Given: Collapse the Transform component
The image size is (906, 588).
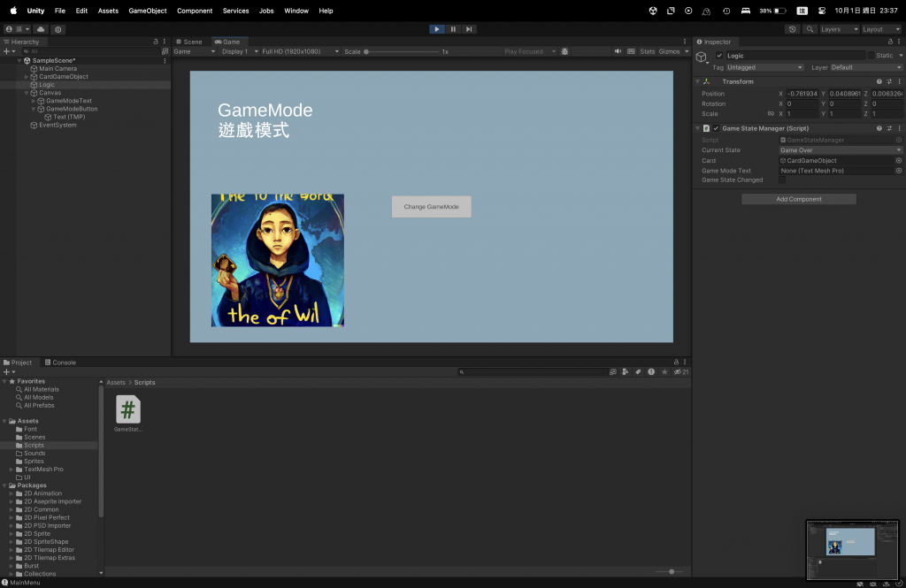Looking at the screenshot, I should (x=697, y=81).
